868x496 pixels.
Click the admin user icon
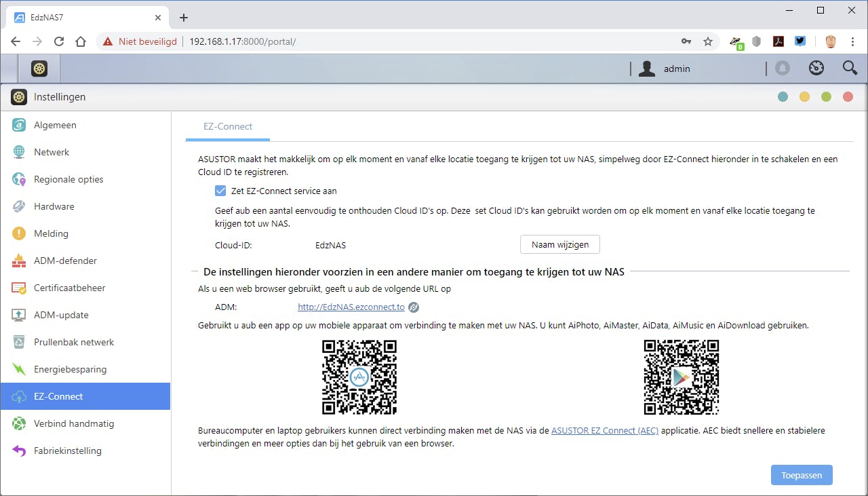[647, 69]
